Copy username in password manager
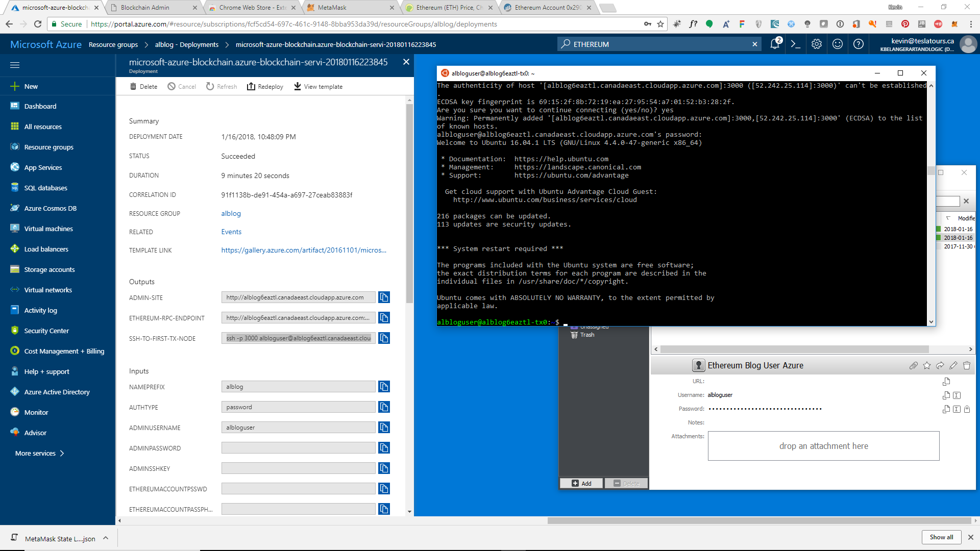Viewport: 980px width, 551px height. (946, 395)
